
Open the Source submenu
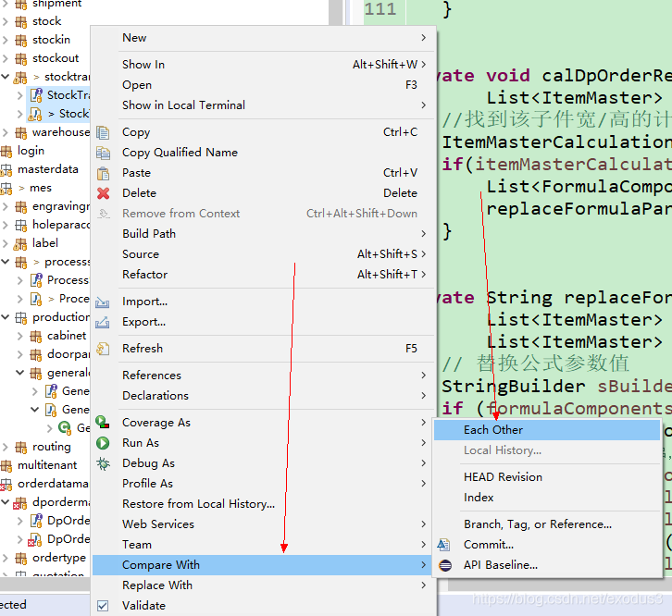264,254
